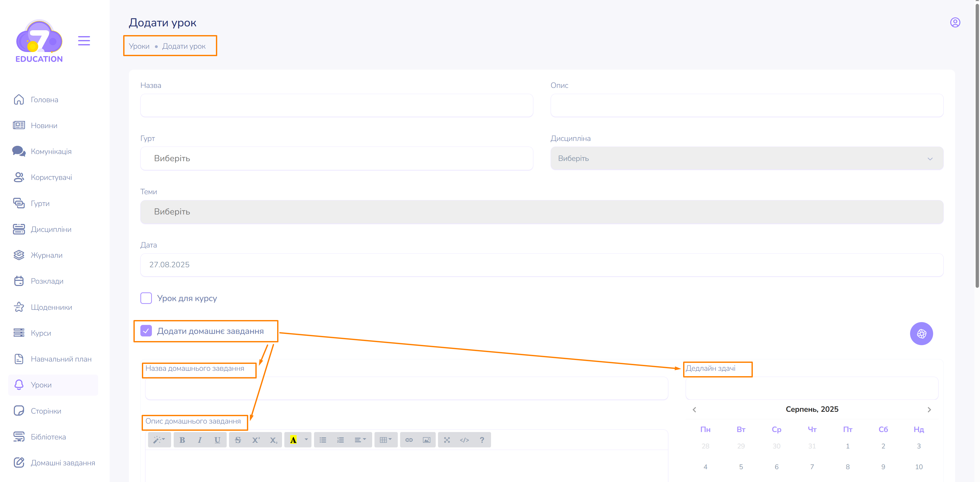This screenshot has height=482, width=980.
Task: Select day 8 in the August calendar
Action: click(x=847, y=467)
